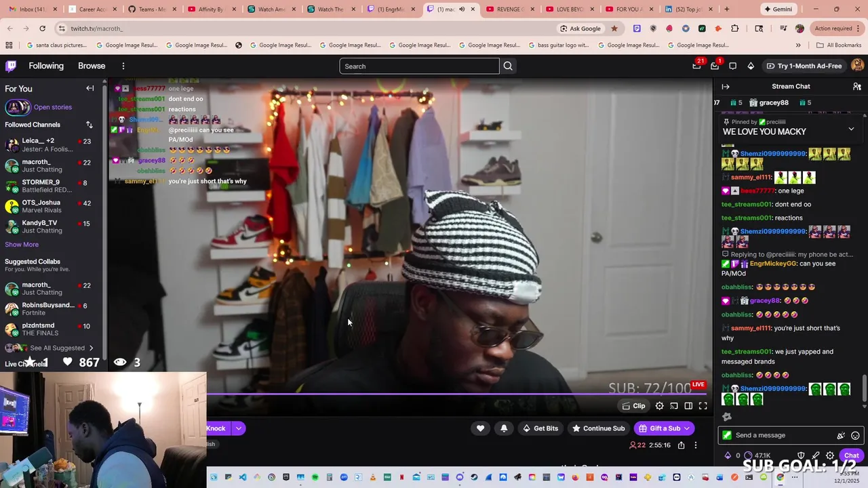
Task: Open the Twitch home logo
Action: click(12, 66)
